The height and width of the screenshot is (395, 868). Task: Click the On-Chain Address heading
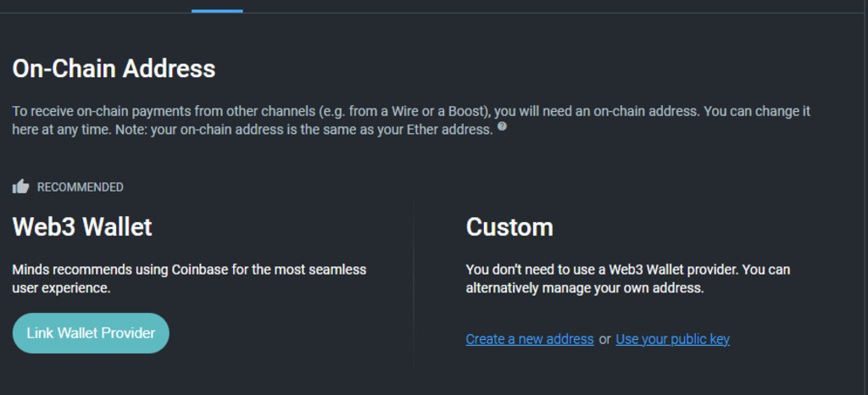(x=114, y=69)
